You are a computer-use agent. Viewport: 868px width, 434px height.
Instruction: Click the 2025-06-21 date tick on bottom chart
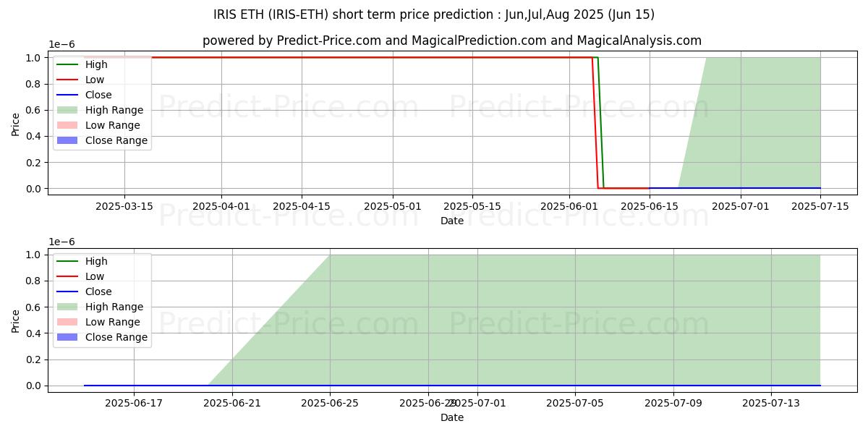[x=232, y=403]
